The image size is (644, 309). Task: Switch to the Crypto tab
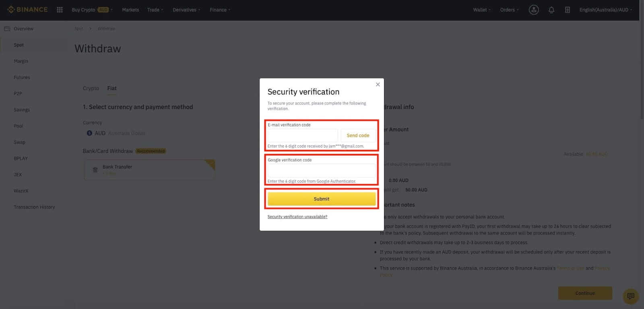[x=91, y=88]
